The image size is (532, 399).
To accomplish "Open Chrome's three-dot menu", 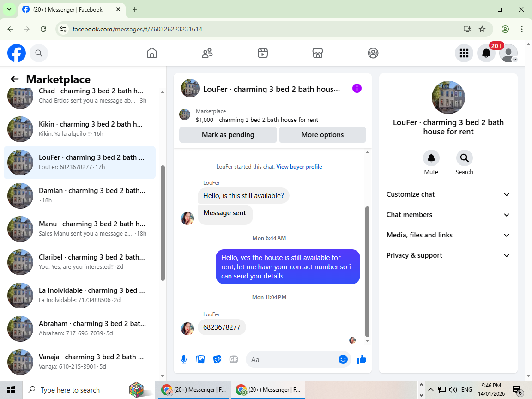I will click(x=521, y=29).
